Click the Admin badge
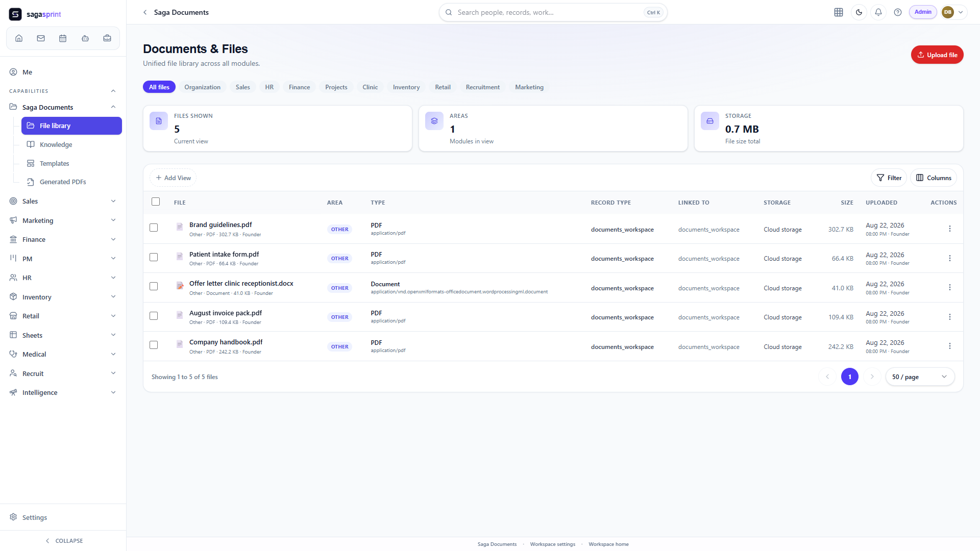The image size is (980, 551). tap(923, 12)
